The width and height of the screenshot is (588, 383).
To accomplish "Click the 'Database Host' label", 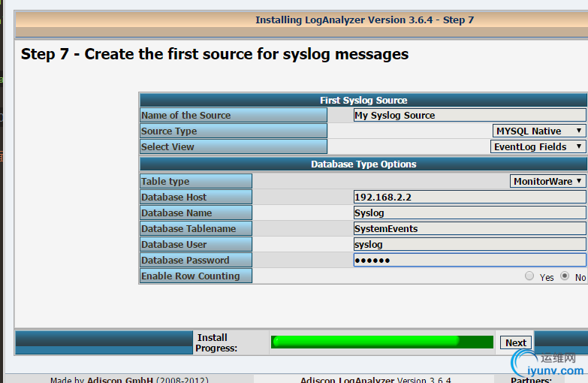I will (174, 197).
